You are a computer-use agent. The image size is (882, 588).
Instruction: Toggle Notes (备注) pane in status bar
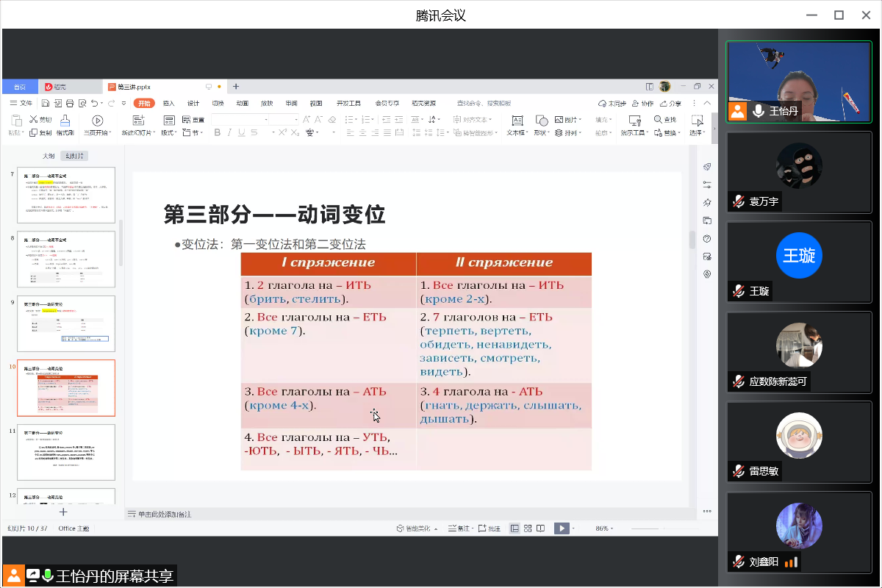click(460, 528)
